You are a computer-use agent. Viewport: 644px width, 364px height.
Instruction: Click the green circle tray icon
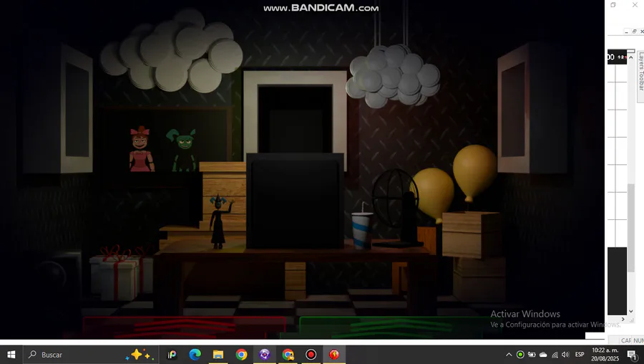520,355
